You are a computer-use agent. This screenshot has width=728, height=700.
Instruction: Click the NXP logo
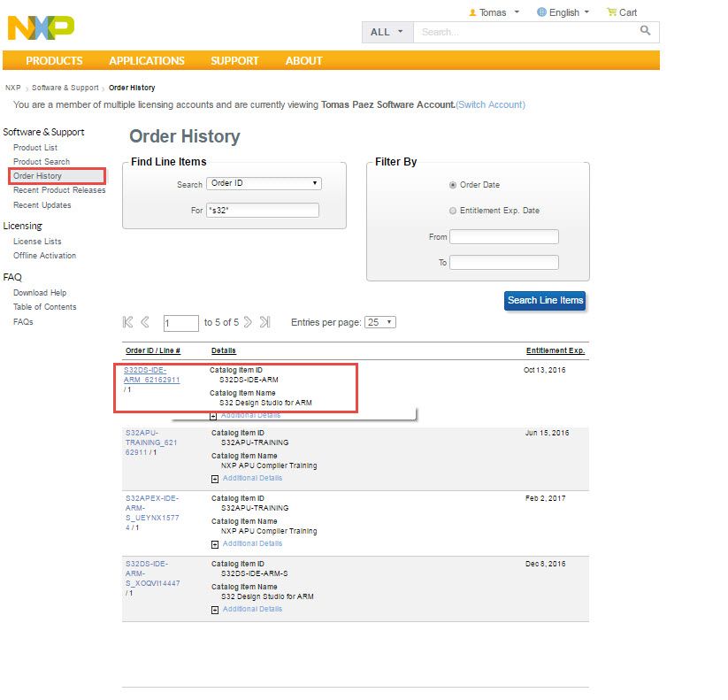point(41,27)
